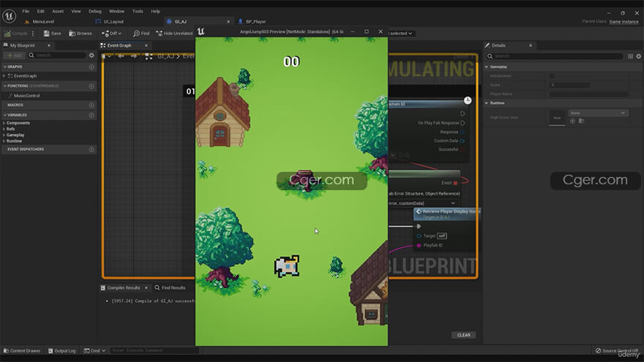Open the Diff dropdown
The height and width of the screenshot is (362, 644).
point(112,33)
